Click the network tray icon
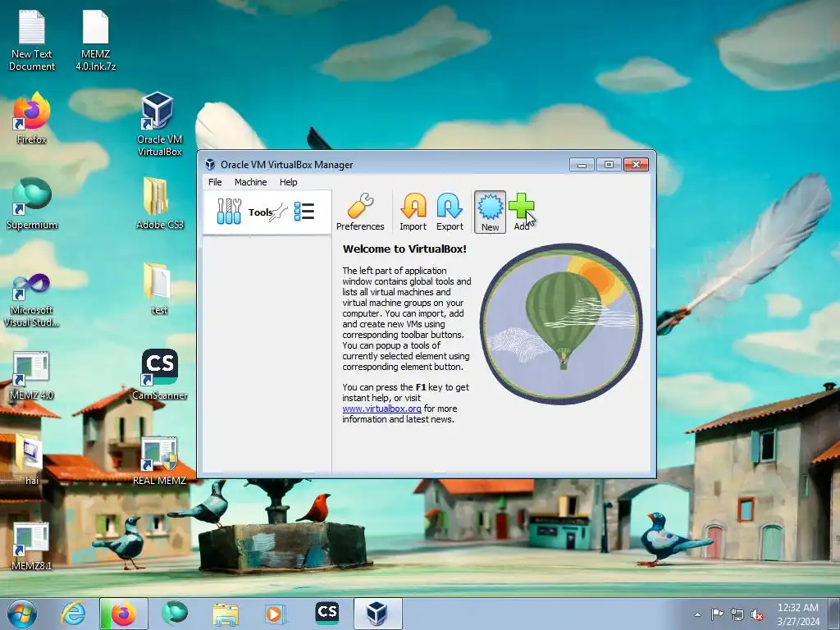The height and width of the screenshot is (630, 840). (x=737, y=614)
